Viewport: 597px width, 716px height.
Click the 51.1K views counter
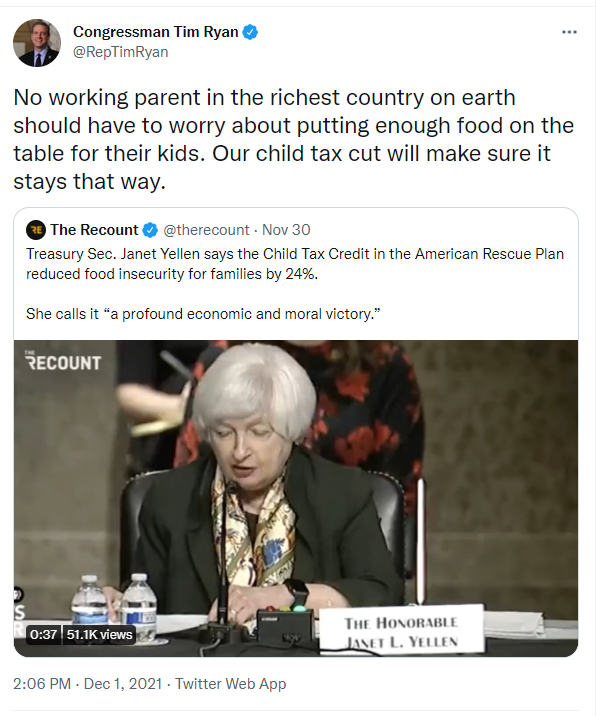point(99,634)
